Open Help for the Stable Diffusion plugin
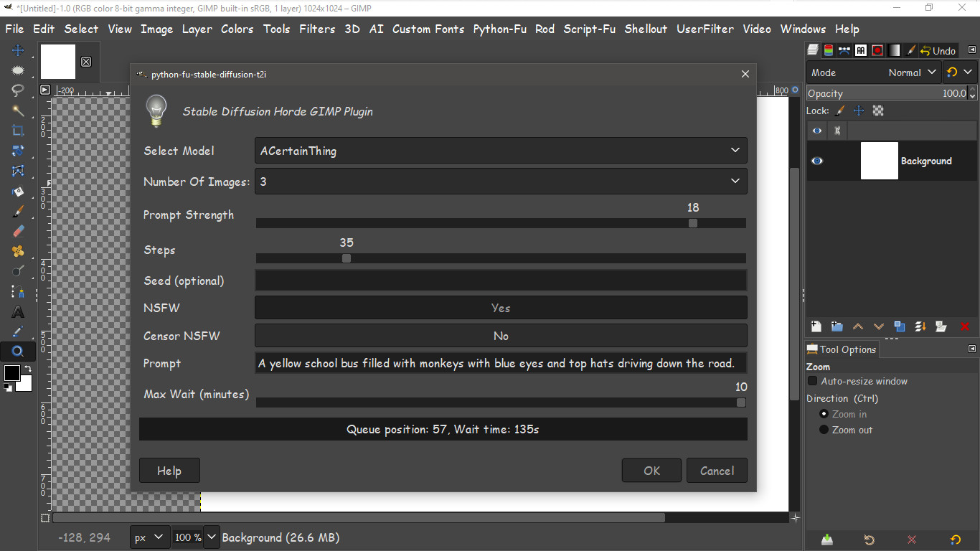 pos(169,470)
